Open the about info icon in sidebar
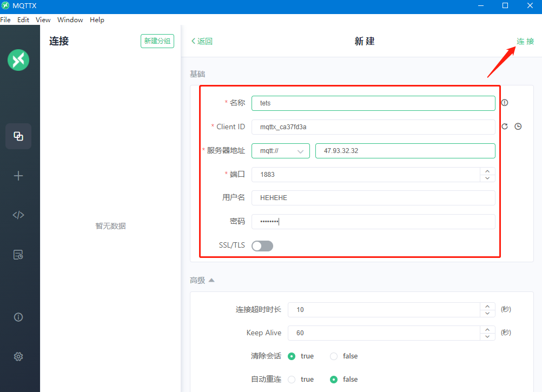The width and height of the screenshot is (542, 392). pyautogui.click(x=18, y=317)
